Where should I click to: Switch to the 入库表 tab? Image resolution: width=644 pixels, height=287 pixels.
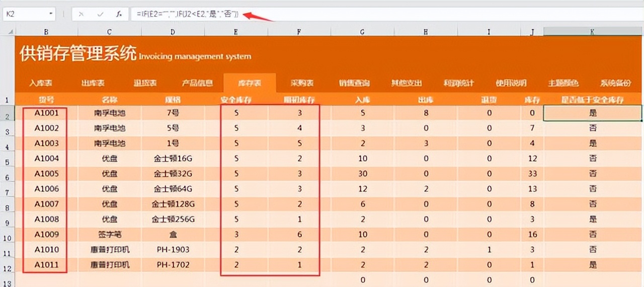click(x=41, y=83)
